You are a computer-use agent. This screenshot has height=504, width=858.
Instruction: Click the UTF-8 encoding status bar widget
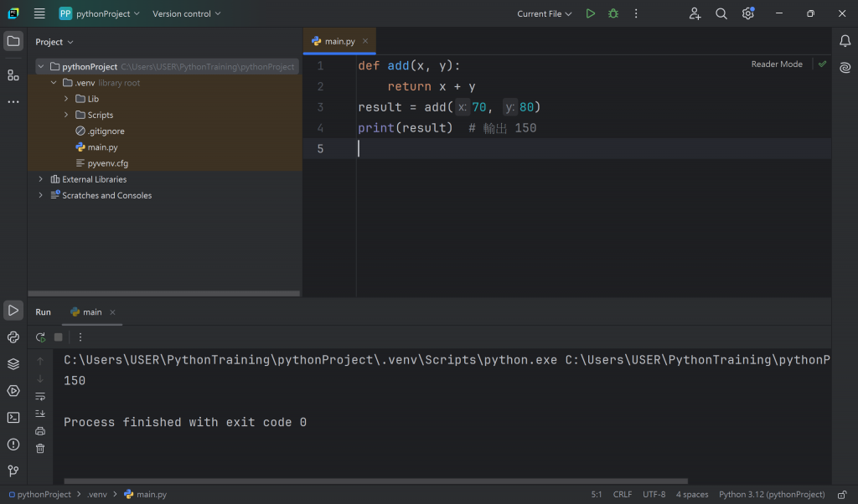pos(654,495)
